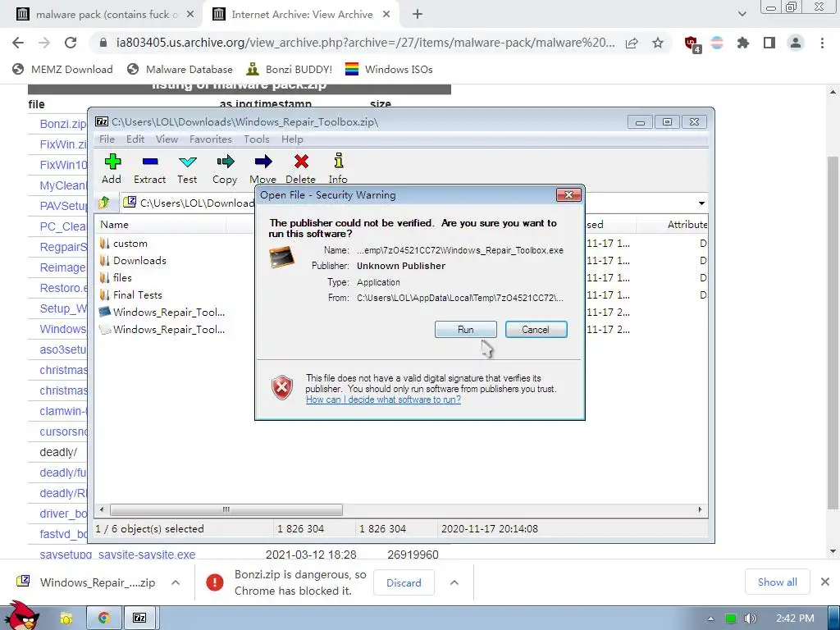Viewport: 840px width, 630px height.
Task: Toggle Chrome side panel icon
Action: 769,43
